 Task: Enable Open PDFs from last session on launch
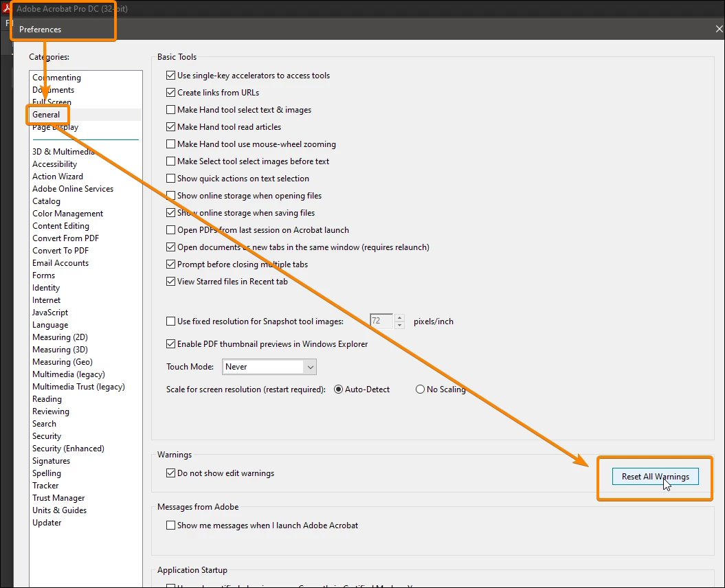click(170, 229)
